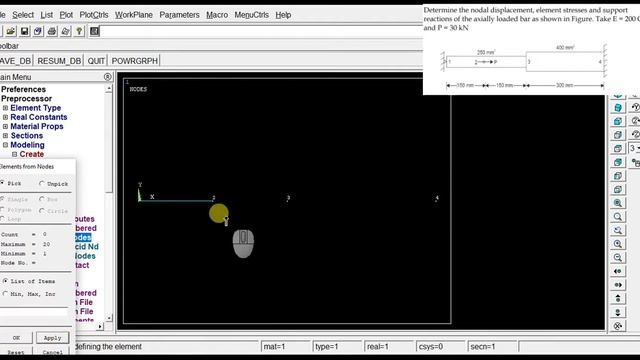Expand the Material Props tree node
Screen dimensions: 640x360
pyautogui.click(x=5, y=127)
